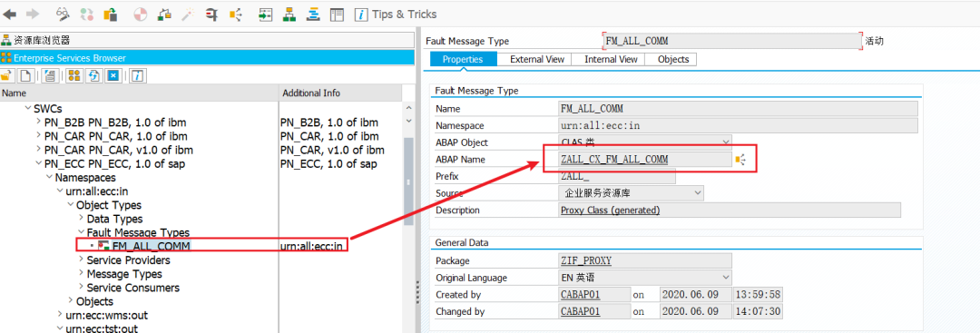Collapse the Namespaces node
The image size is (980, 333).
tap(49, 178)
